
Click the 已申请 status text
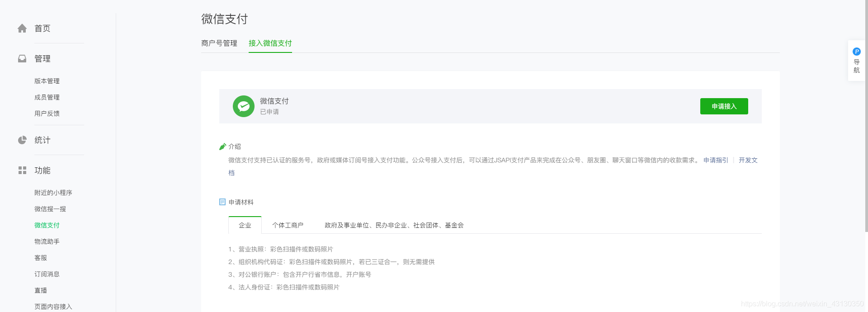[269, 112]
